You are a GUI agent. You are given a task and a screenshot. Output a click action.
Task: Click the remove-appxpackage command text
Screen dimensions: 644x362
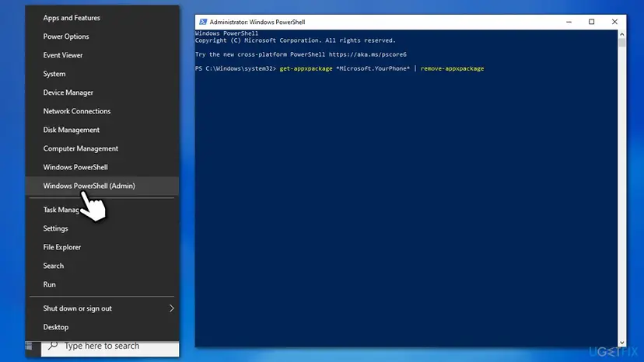tap(452, 68)
